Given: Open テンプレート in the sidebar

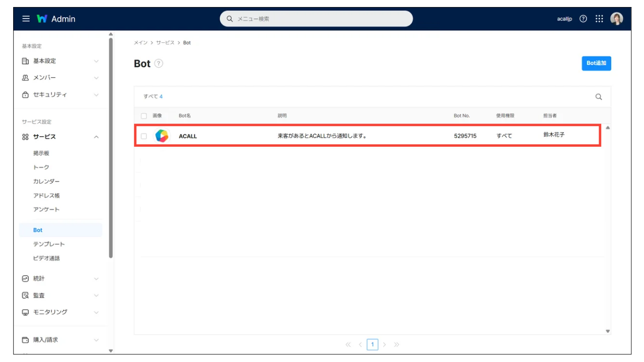Looking at the screenshot, I should 49,244.
